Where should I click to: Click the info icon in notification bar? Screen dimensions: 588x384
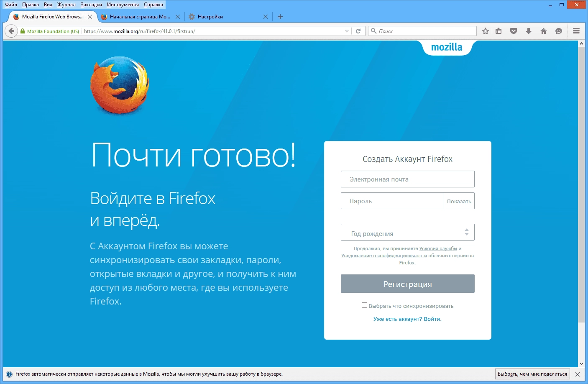coord(9,374)
